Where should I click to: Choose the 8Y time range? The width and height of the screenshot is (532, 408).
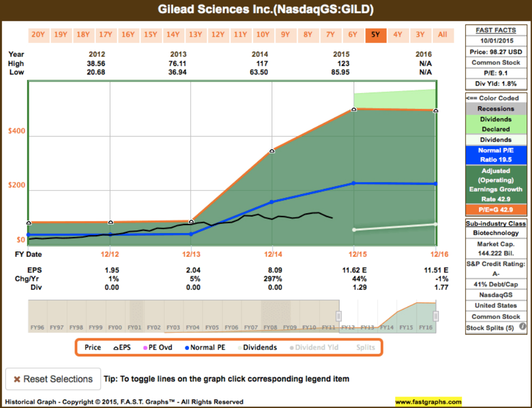tap(308, 35)
